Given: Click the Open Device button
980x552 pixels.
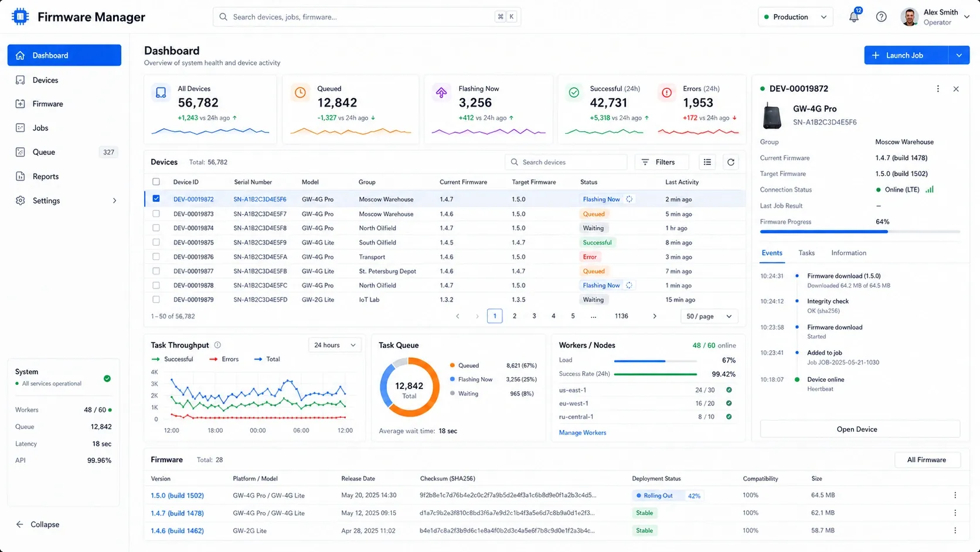Looking at the screenshot, I should click(x=860, y=429).
